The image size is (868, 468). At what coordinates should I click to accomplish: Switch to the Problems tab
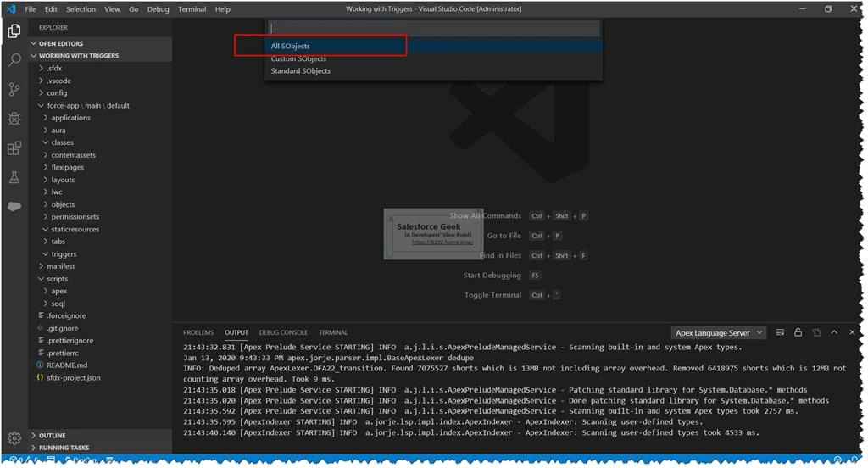point(198,332)
